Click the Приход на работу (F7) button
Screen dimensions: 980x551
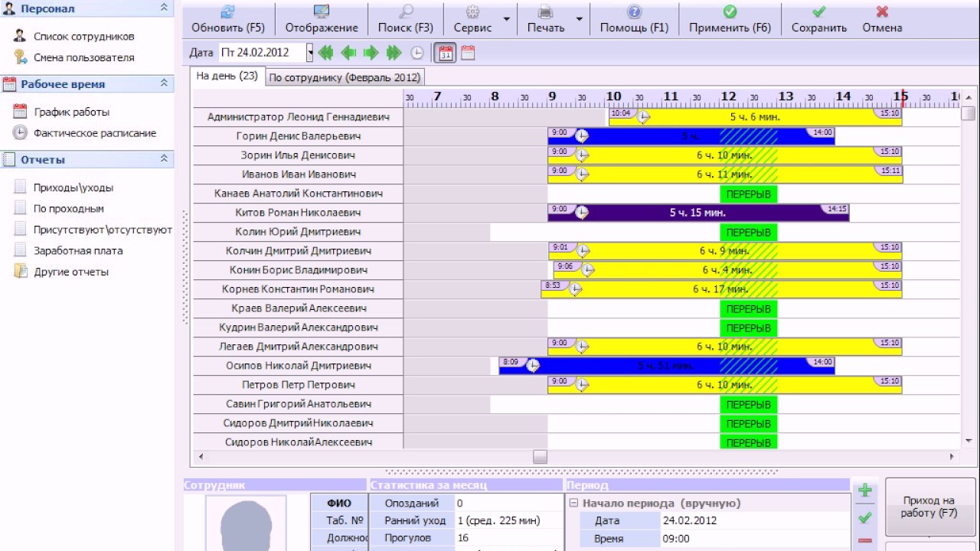(x=929, y=507)
